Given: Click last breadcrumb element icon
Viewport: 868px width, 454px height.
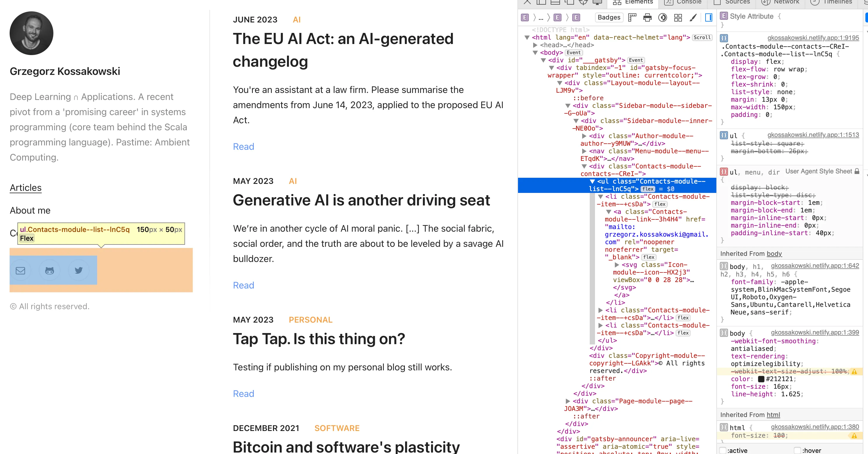Looking at the screenshot, I should click(x=576, y=17).
